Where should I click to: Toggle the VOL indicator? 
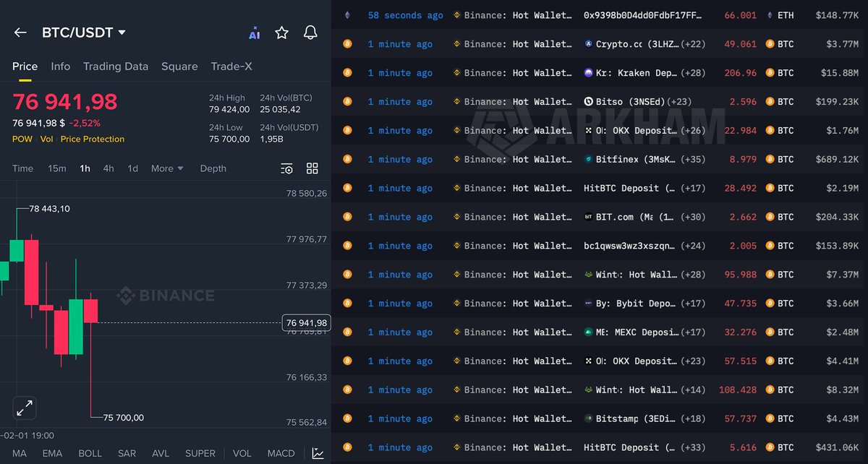click(x=242, y=453)
